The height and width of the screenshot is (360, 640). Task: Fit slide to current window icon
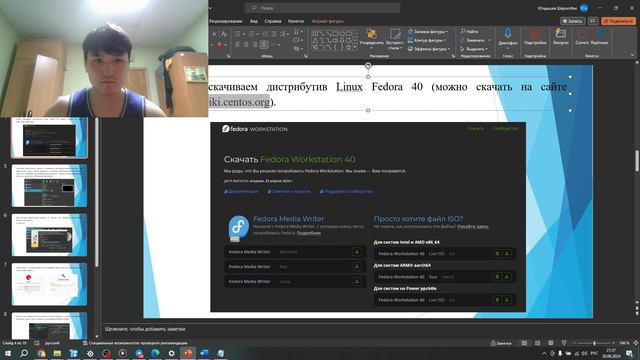tap(636, 343)
